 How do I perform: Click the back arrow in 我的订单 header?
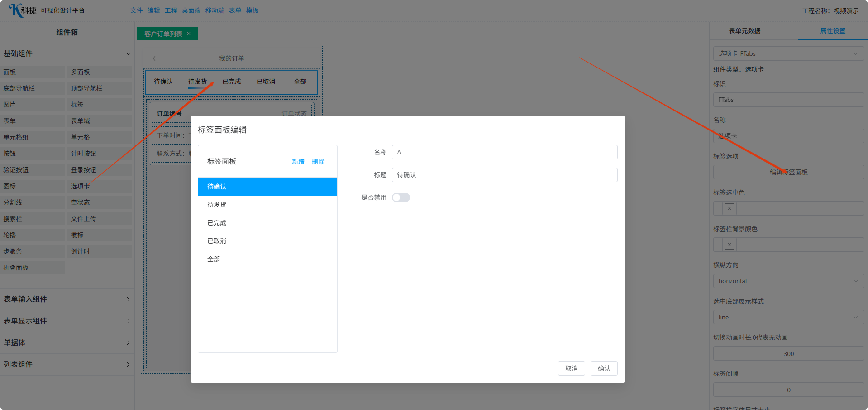tap(154, 58)
